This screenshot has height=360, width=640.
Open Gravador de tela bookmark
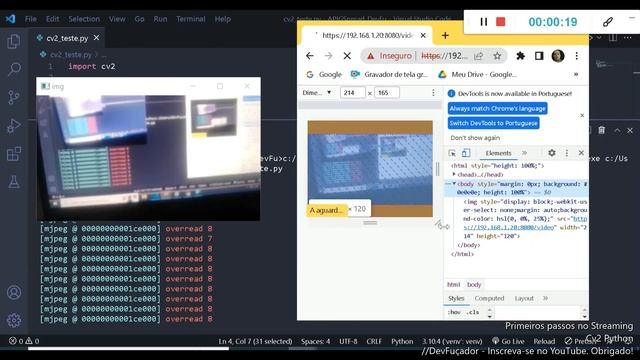(390, 74)
